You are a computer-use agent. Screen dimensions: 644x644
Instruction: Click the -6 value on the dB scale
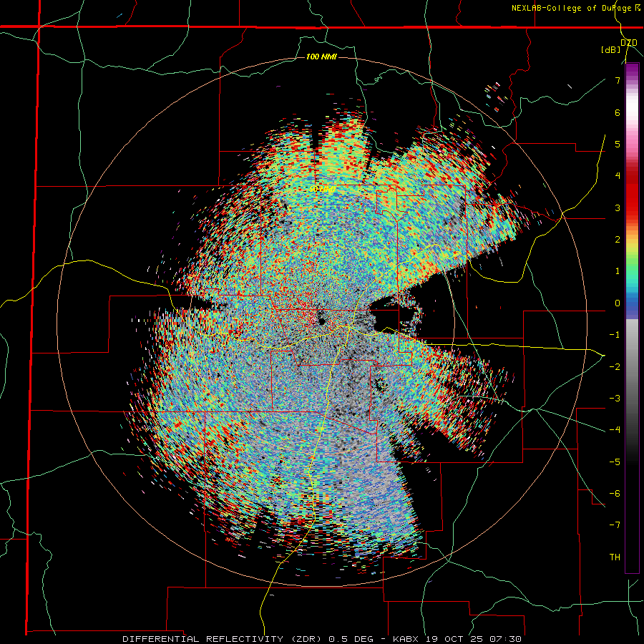[615, 494]
